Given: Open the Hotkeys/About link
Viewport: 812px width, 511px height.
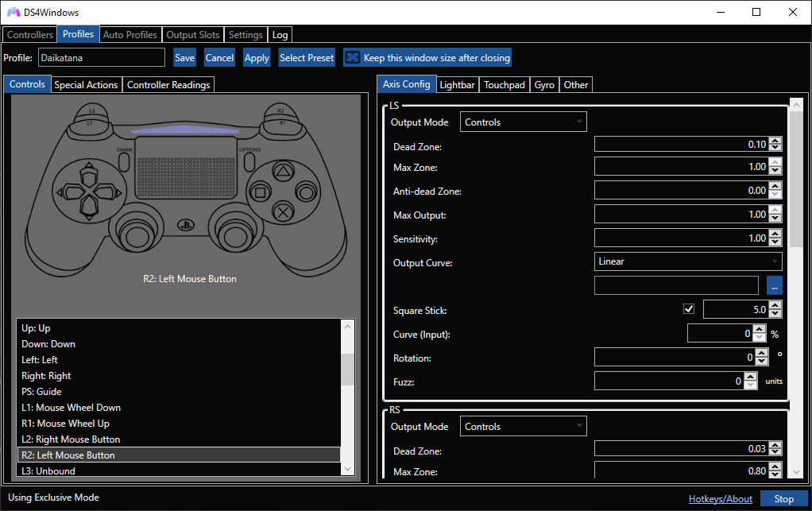Looking at the screenshot, I should [720, 498].
